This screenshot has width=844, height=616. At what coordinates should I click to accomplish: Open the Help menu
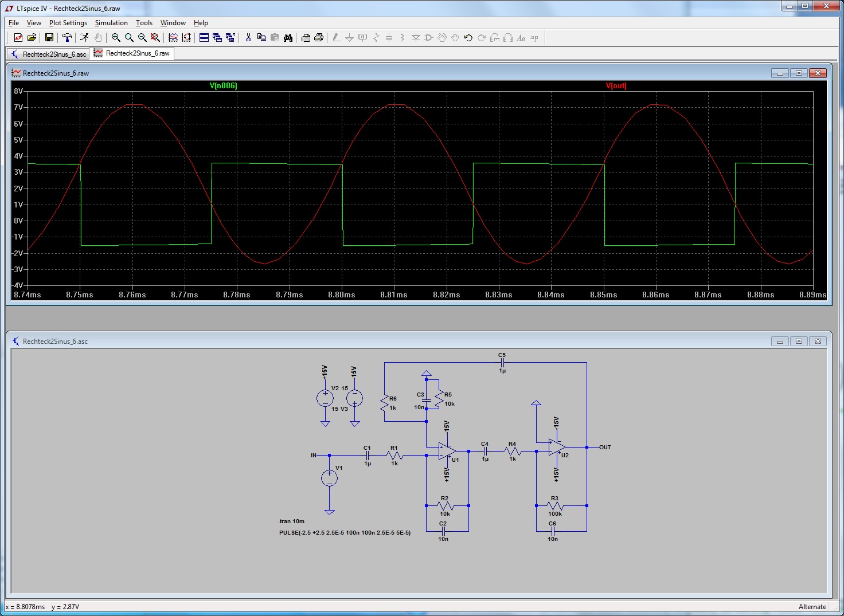pyautogui.click(x=201, y=23)
